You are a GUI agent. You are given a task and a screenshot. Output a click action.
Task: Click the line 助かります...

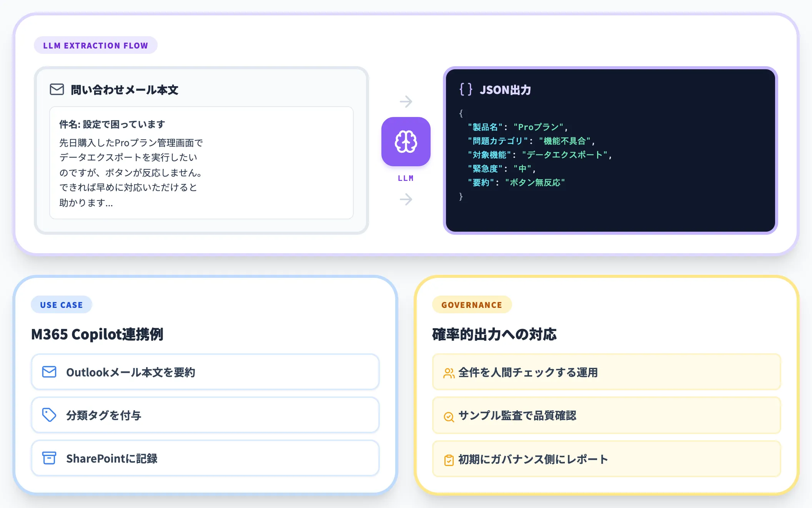pyautogui.click(x=86, y=203)
